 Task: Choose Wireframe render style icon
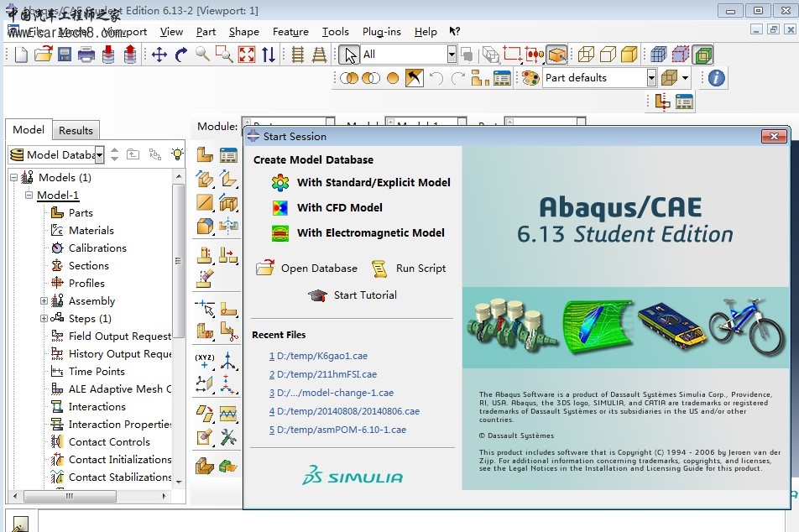[x=586, y=55]
